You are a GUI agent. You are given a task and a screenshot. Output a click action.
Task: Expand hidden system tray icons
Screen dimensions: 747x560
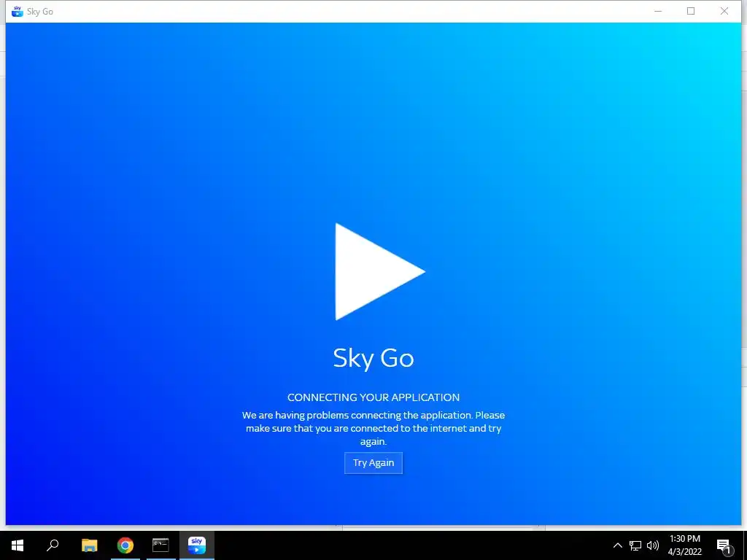[x=617, y=545]
